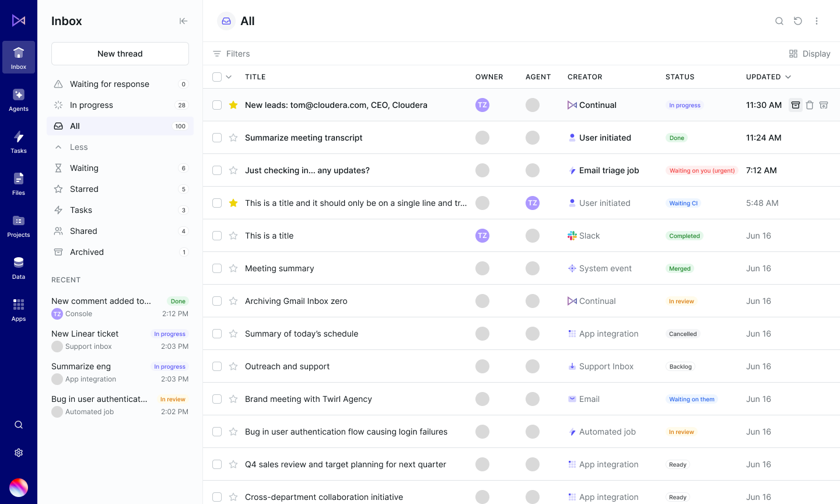Open the Inbox tab in navigation rail
Viewport: 840px width, 504px height.
tap(19, 57)
